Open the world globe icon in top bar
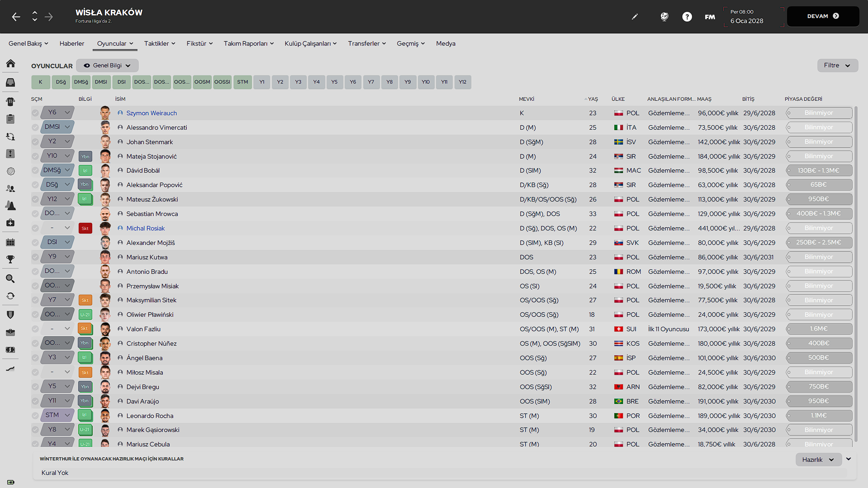 (x=664, y=17)
